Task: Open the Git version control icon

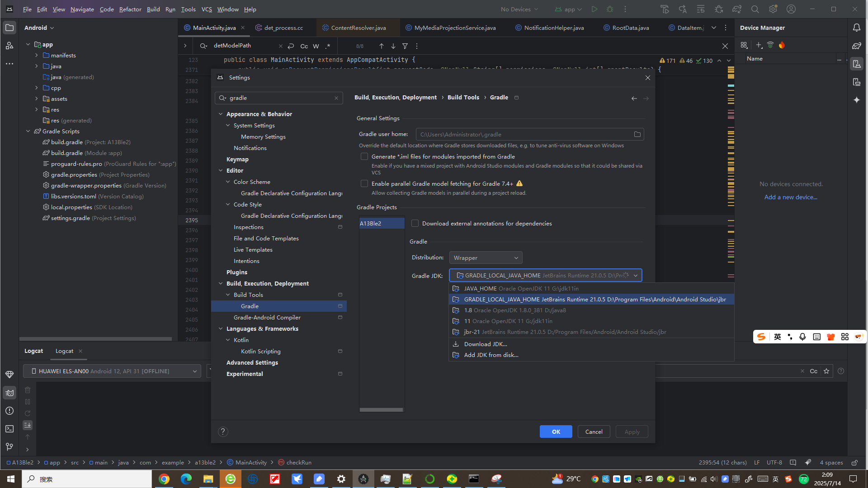Action: point(9,447)
